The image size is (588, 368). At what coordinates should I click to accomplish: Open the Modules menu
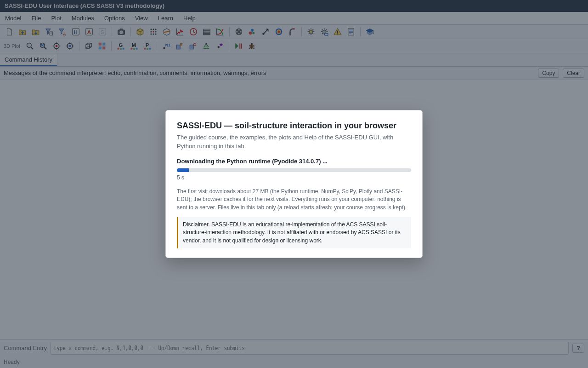click(83, 18)
